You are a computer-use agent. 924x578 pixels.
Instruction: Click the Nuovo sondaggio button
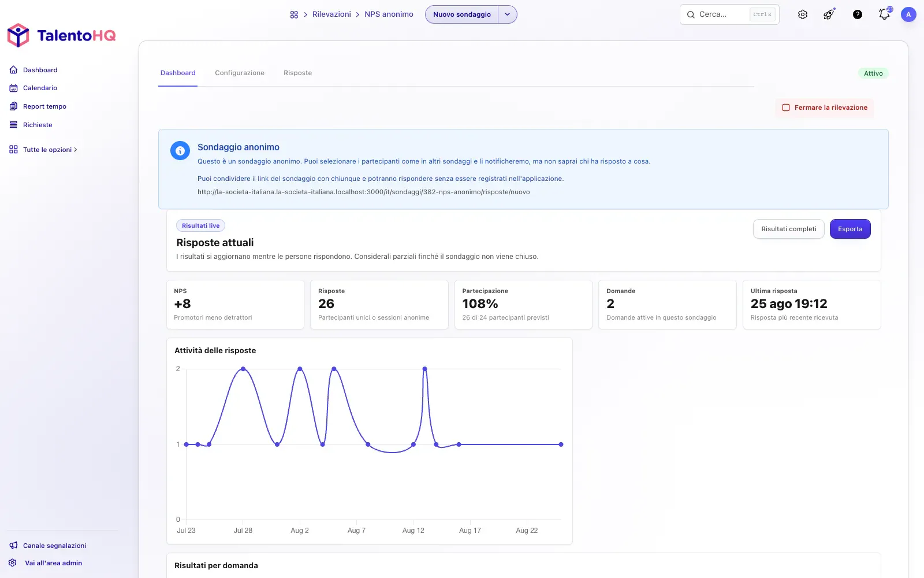click(462, 14)
